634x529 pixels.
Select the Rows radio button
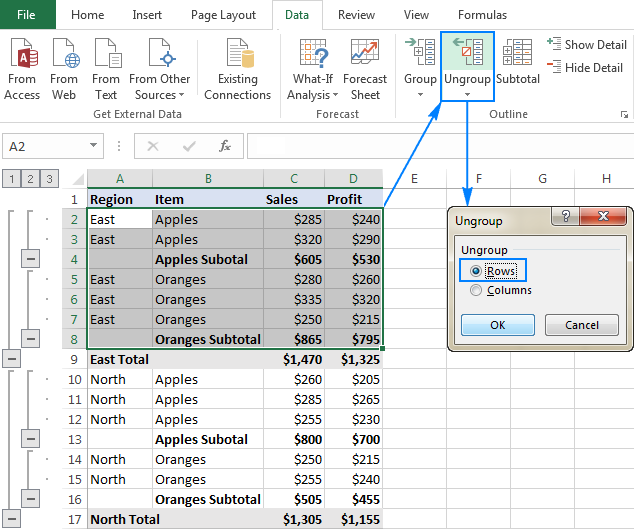tap(476, 271)
